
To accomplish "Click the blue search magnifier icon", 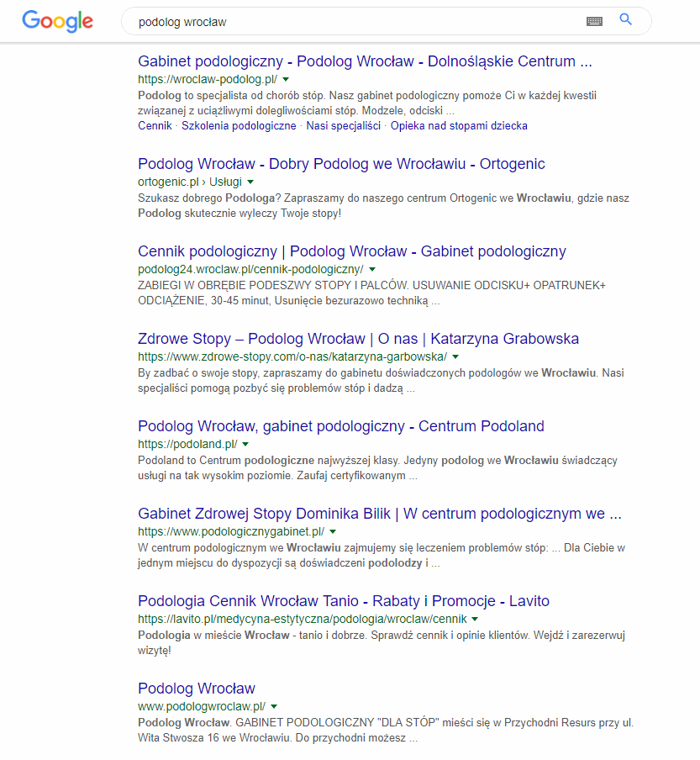I will pos(626,20).
